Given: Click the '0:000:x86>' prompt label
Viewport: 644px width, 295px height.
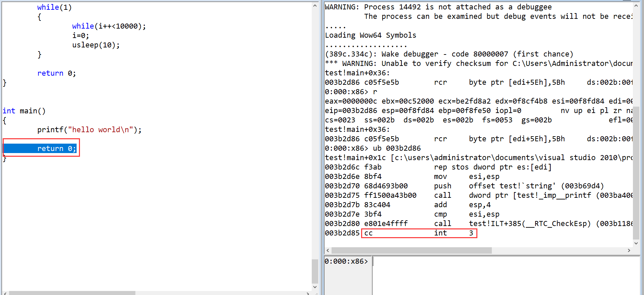Looking at the screenshot, I should coord(346,261).
